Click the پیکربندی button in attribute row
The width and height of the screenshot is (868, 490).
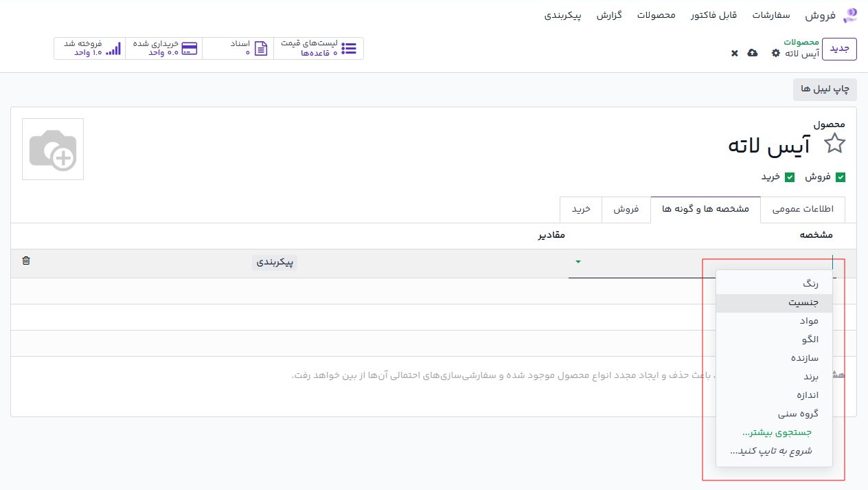click(x=275, y=262)
